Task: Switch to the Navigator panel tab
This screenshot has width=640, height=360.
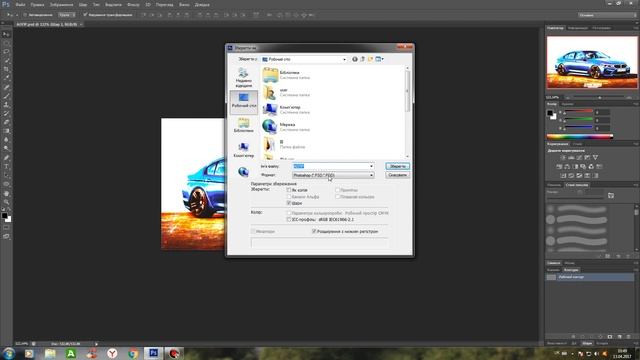Action: pos(555,28)
